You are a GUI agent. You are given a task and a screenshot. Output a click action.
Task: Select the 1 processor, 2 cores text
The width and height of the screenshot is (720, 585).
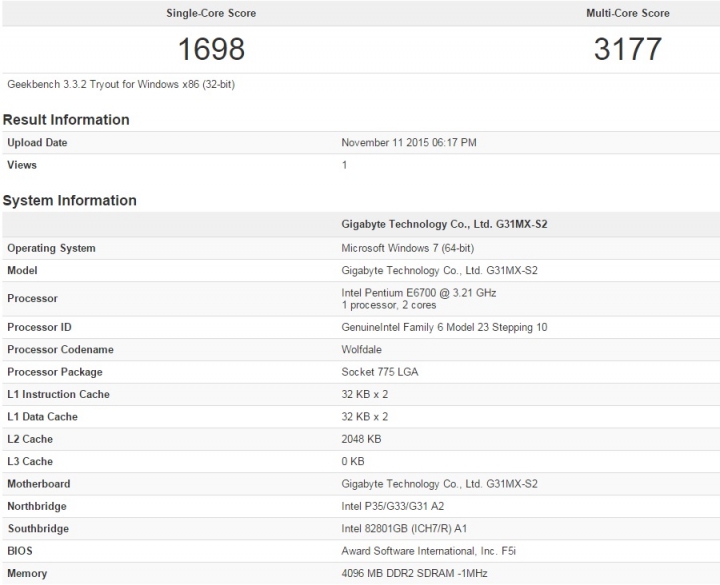(388, 305)
